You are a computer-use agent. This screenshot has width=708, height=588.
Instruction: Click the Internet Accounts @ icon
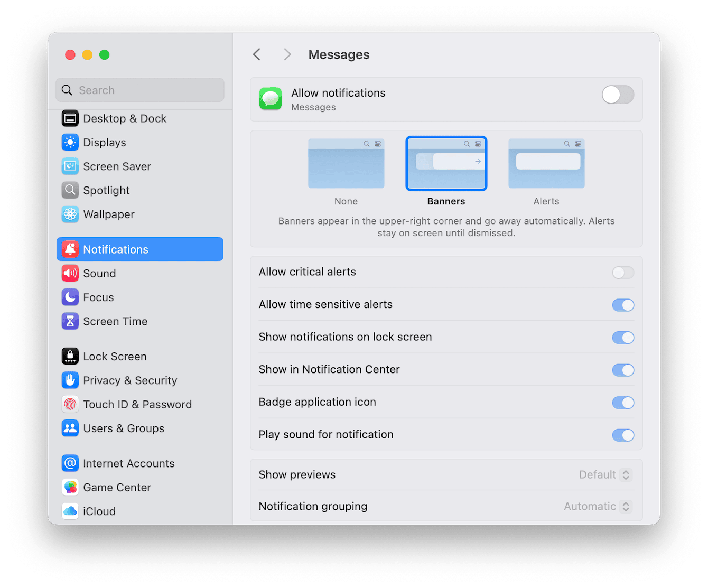(70, 463)
